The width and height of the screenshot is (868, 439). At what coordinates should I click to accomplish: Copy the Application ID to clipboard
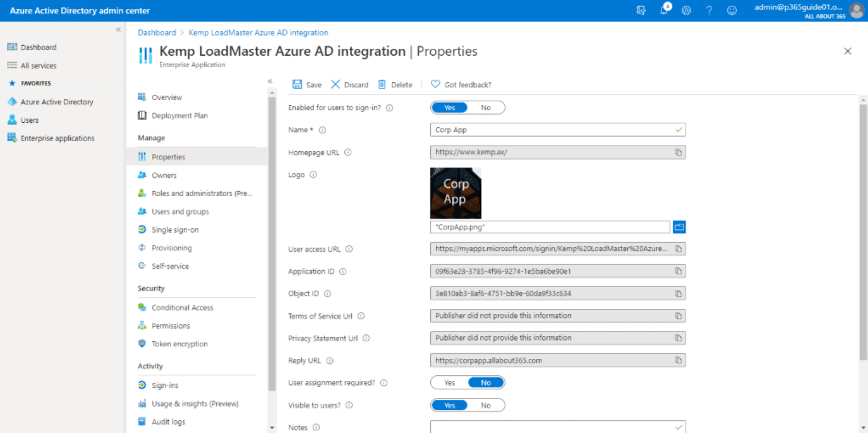678,271
